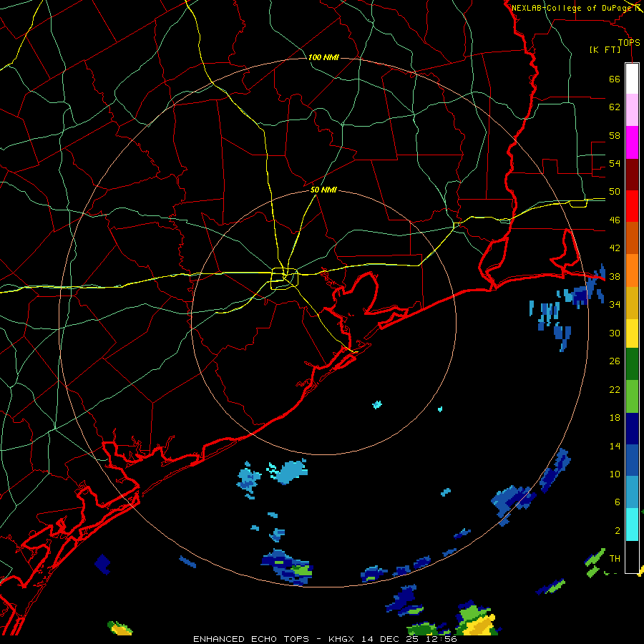Image resolution: width=644 pixels, height=644 pixels.
Task: Click the 34 legend value
Action: (x=615, y=305)
